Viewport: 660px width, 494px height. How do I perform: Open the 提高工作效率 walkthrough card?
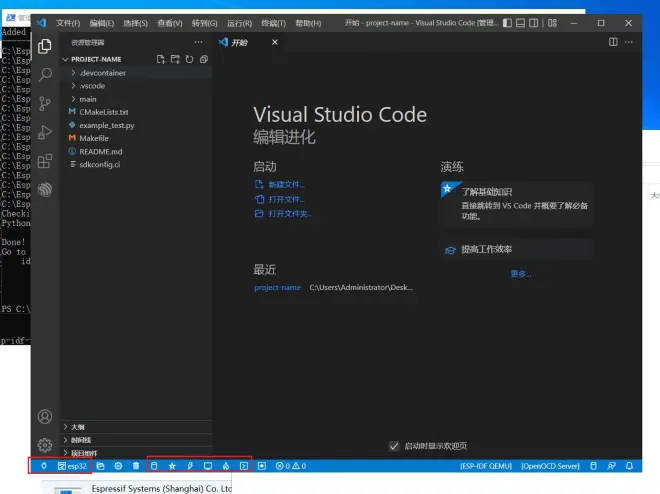tap(516, 250)
